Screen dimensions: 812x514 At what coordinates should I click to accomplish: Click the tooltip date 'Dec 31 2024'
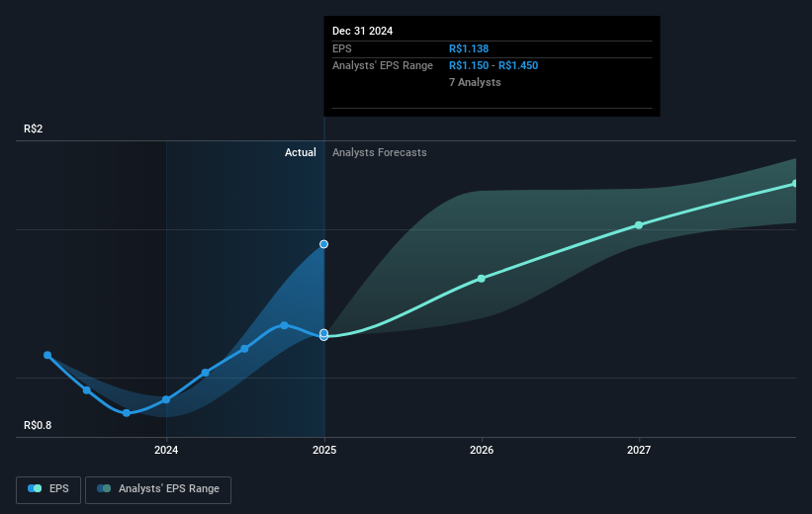coord(363,31)
